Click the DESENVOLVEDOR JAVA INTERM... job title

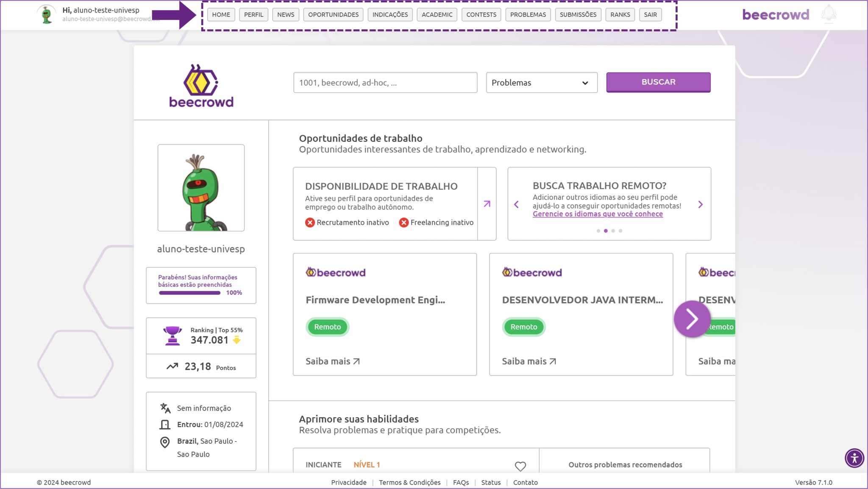pos(582,300)
